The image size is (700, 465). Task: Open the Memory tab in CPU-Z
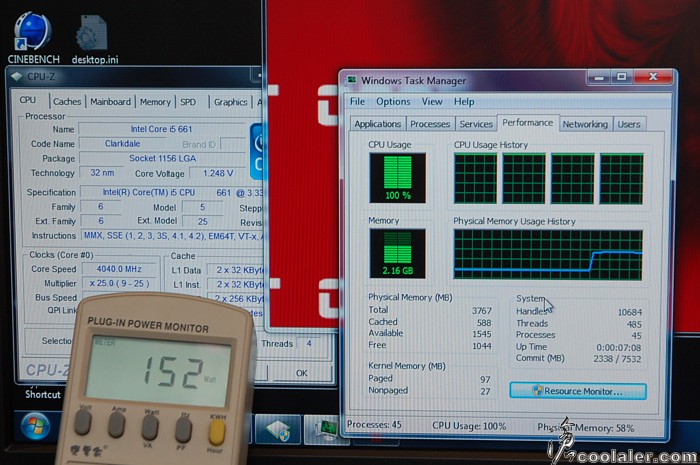click(155, 102)
